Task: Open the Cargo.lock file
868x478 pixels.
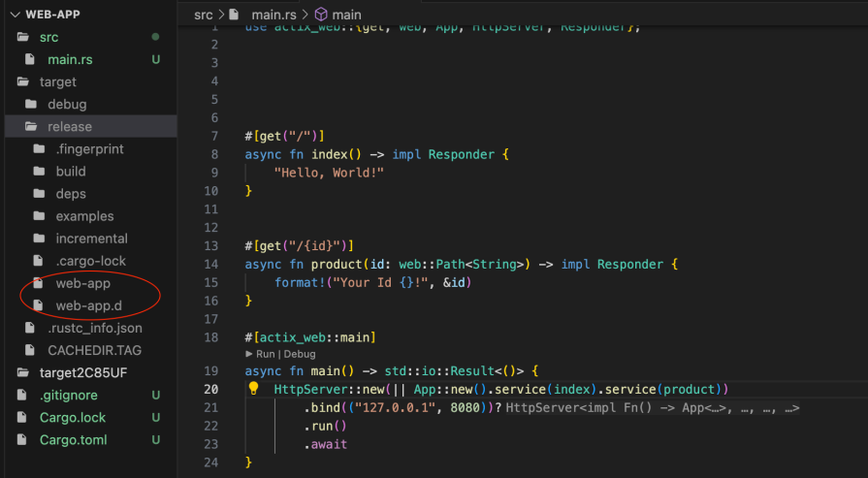Action: 73,418
